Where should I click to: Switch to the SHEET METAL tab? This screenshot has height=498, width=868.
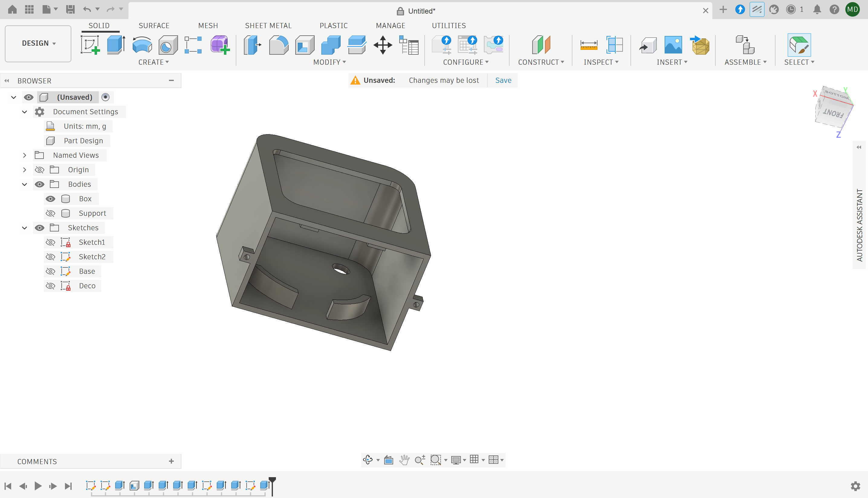(268, 26)
